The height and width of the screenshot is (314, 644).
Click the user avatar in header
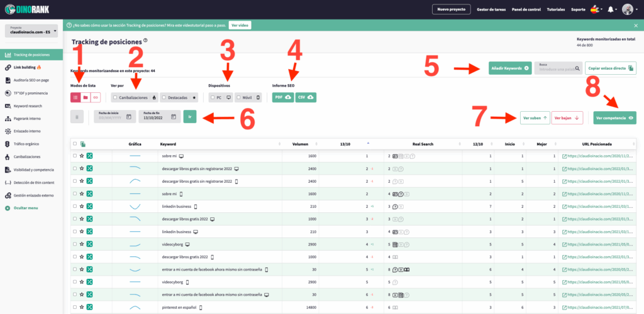click(627, 9)
